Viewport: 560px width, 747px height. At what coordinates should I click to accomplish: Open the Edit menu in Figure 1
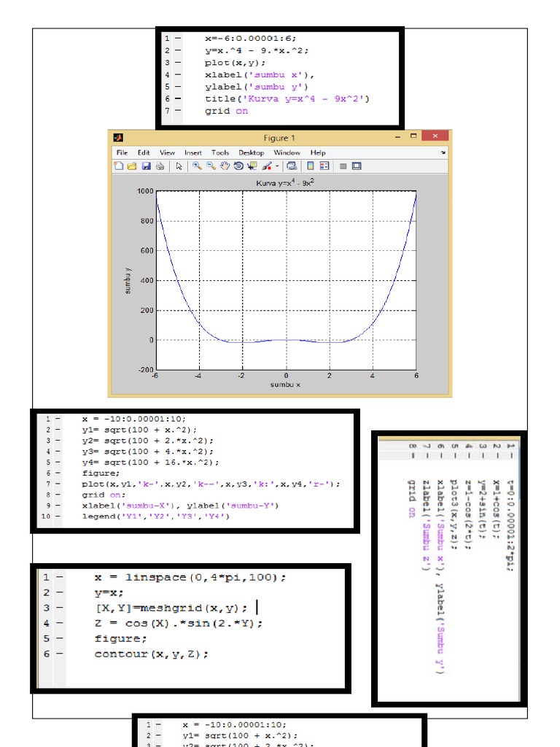coord(144,152)
